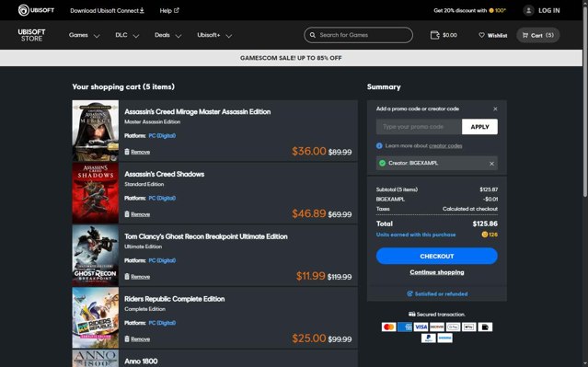Open Ghost Recon Breakpoint cover thumbnail
The image size is (588, 367).
(x=96, y=256)
